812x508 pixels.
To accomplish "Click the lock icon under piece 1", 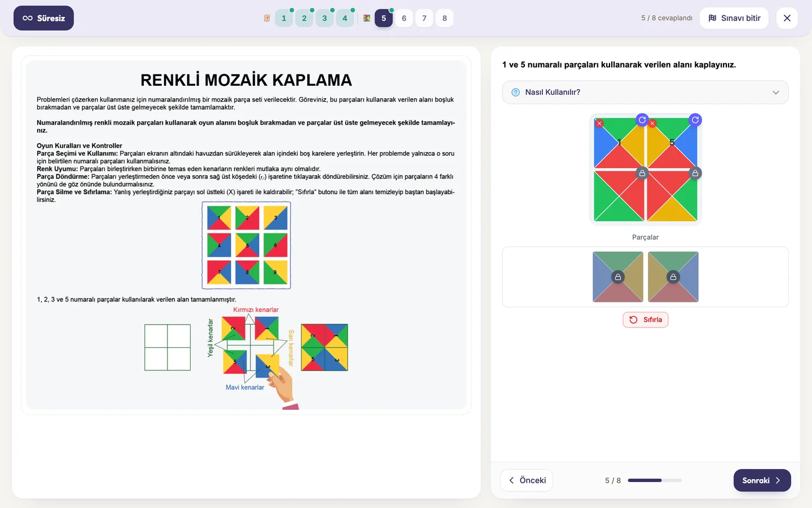I will (x=642, y=173).
